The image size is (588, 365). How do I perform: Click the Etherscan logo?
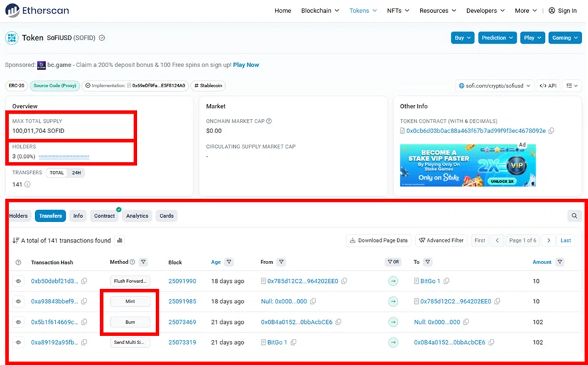37,11
